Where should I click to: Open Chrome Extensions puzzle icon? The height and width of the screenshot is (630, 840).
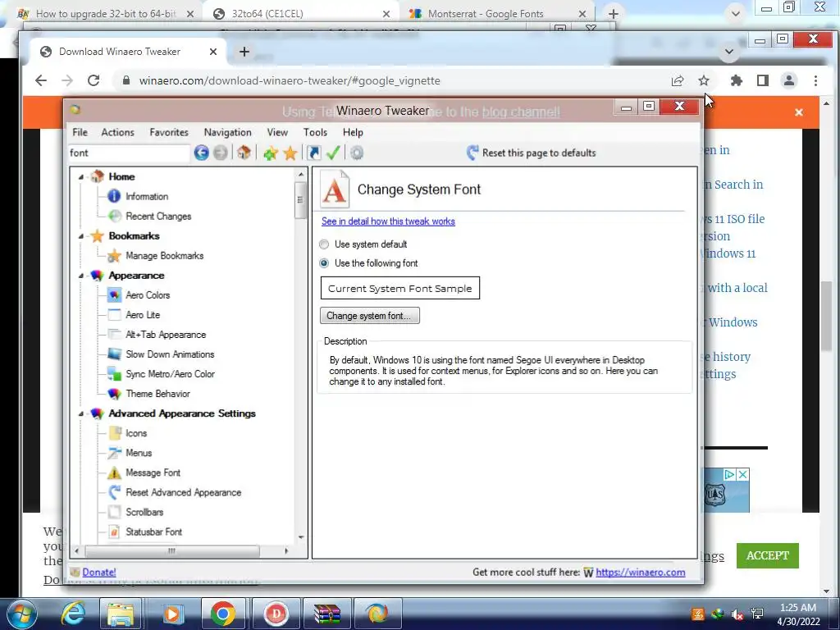[x=736, y=81]
